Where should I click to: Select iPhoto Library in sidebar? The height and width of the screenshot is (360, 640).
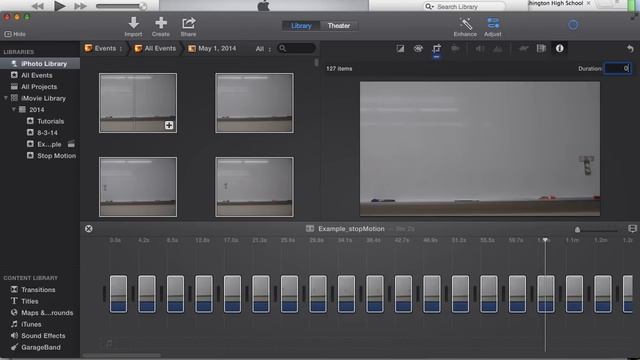click(40, 64)
